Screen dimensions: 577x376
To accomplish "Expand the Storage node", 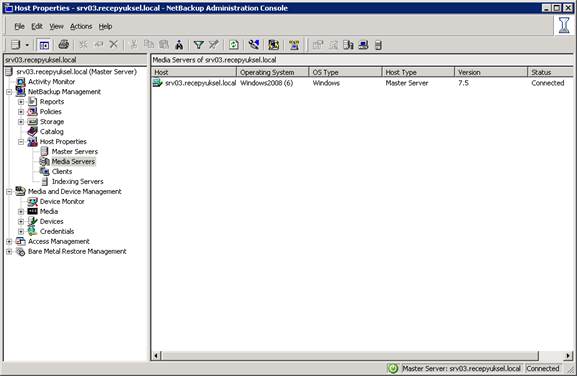I will 21,121.
